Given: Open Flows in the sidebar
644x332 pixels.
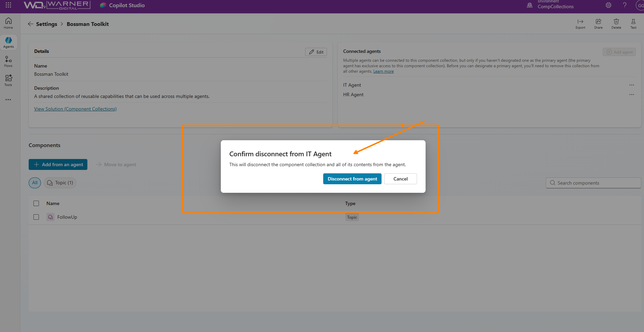Looking at the screenshot, I should pos(9,62).
